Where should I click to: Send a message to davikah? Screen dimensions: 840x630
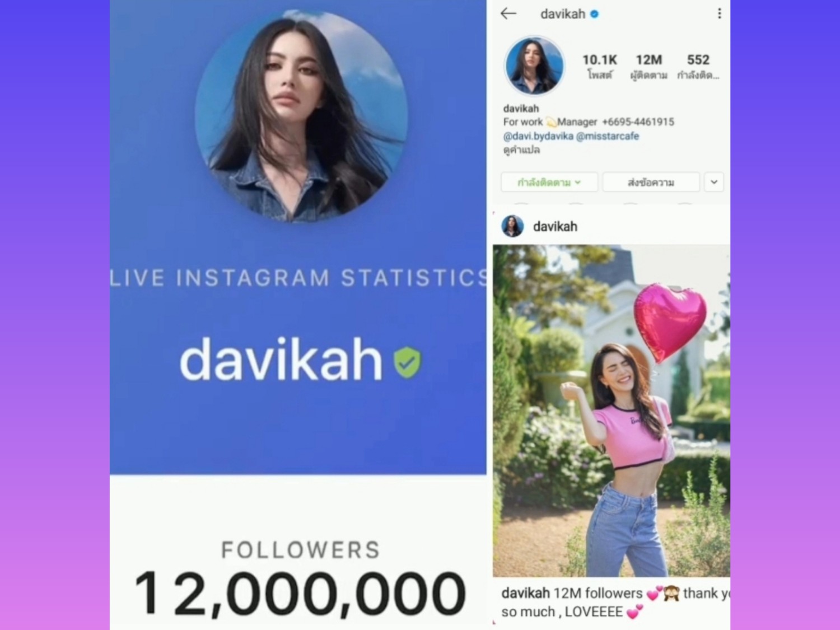tap(651, 182)
